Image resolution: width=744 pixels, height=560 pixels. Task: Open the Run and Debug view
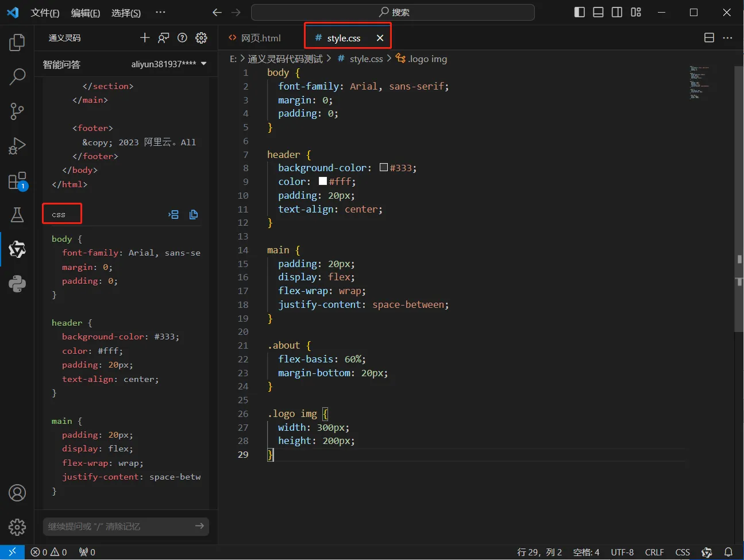click(17, 146)
